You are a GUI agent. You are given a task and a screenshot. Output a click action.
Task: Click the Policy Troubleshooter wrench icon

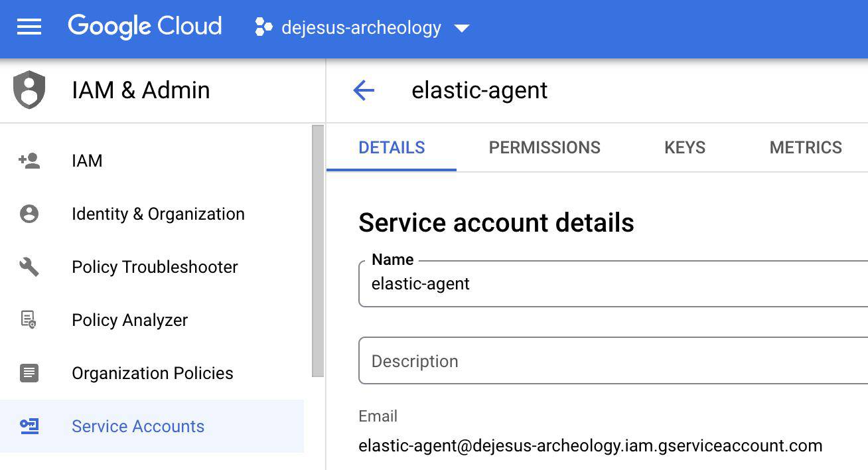point(29,267)
